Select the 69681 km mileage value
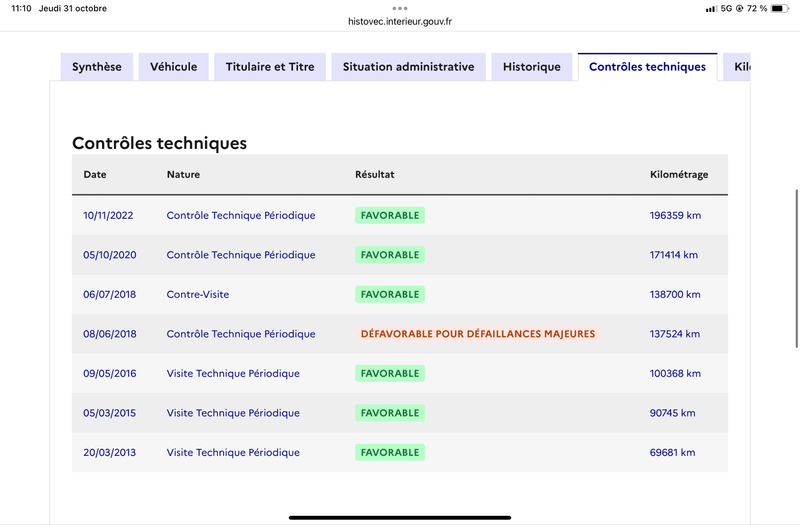This screenshot has width=800, height=525. coord(672,453)
